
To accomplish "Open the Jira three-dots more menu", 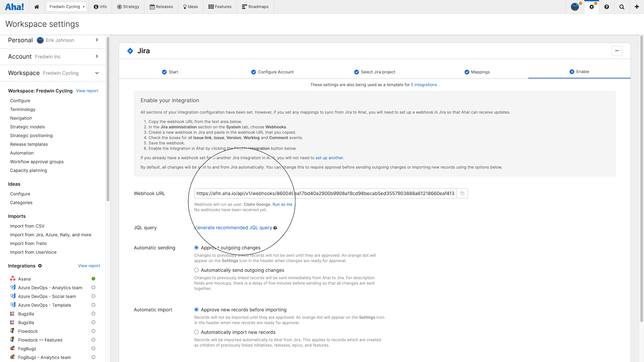I will click(617, 51).
